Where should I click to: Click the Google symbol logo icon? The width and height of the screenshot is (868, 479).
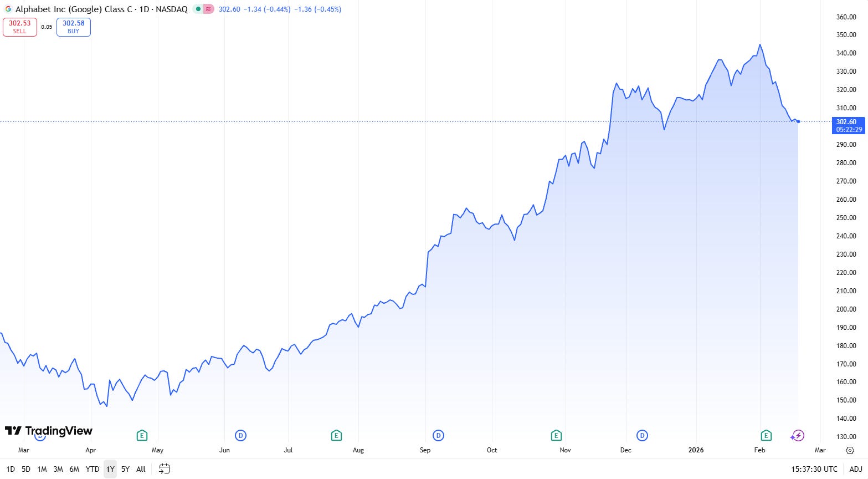click(x=8, y=9)
